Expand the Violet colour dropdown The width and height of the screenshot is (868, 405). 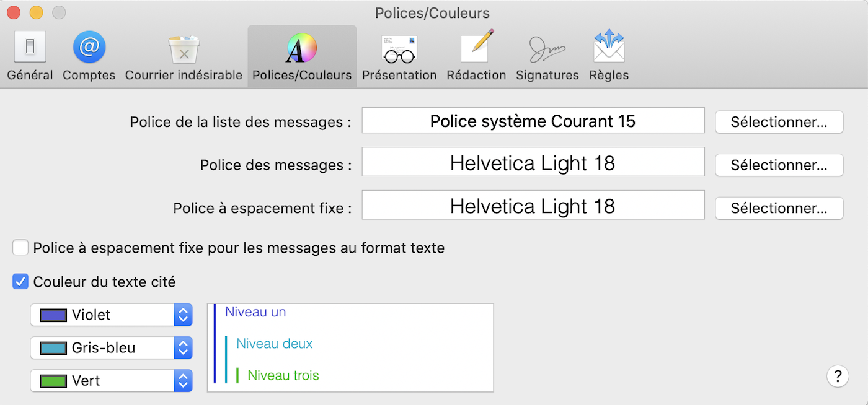(182, 315)
